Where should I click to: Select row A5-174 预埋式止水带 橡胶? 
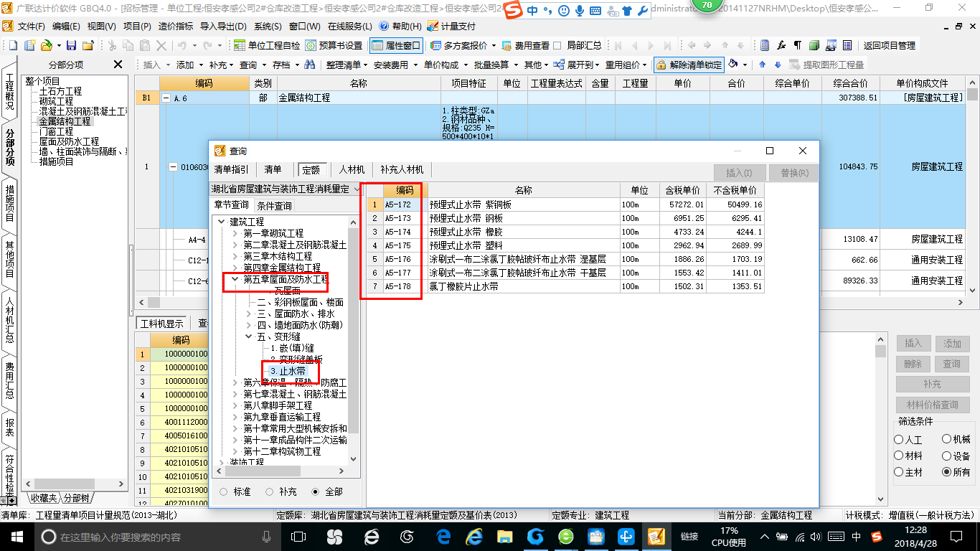point(566,232)
